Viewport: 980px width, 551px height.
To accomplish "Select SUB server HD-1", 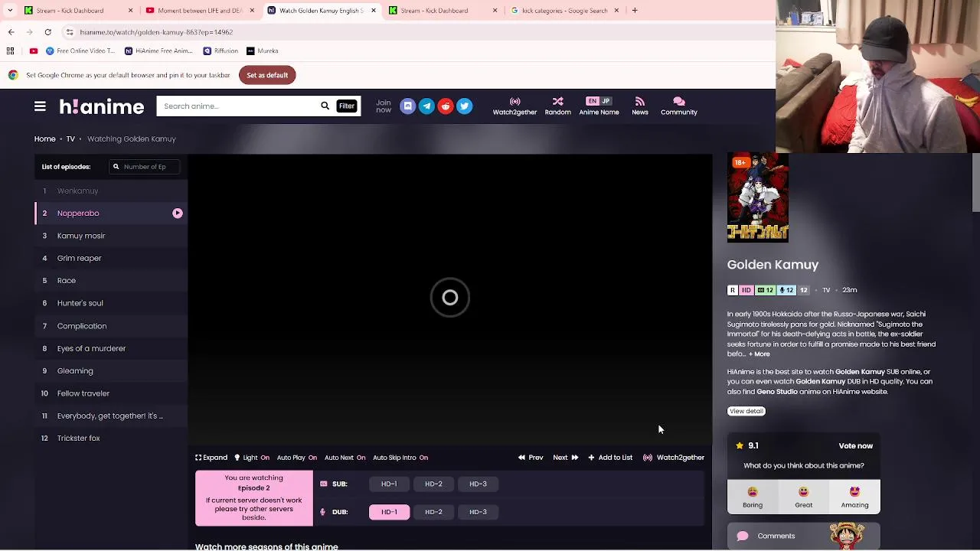I will coord(389,484).
